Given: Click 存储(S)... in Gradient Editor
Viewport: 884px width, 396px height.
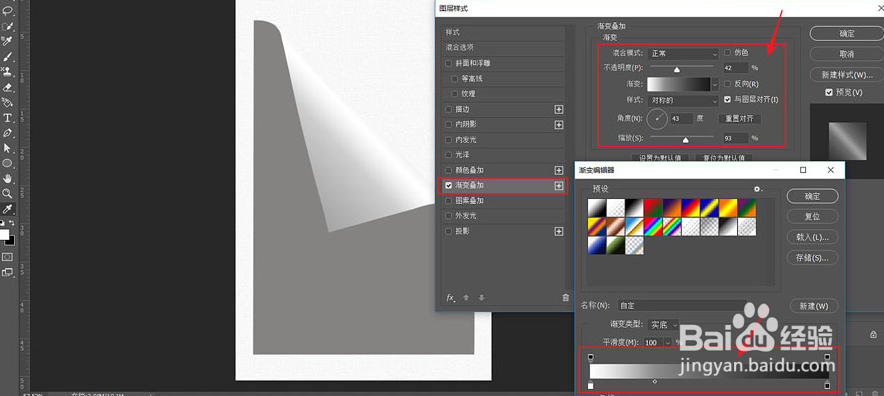Looking at the screenshot, I should (x=812, y=258).
